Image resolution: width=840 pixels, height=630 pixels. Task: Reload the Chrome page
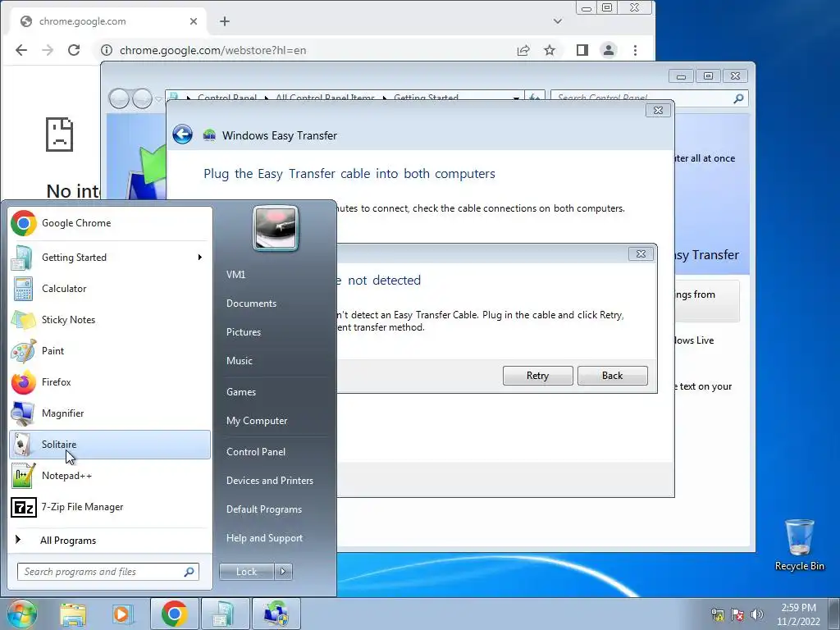(74, 50)
